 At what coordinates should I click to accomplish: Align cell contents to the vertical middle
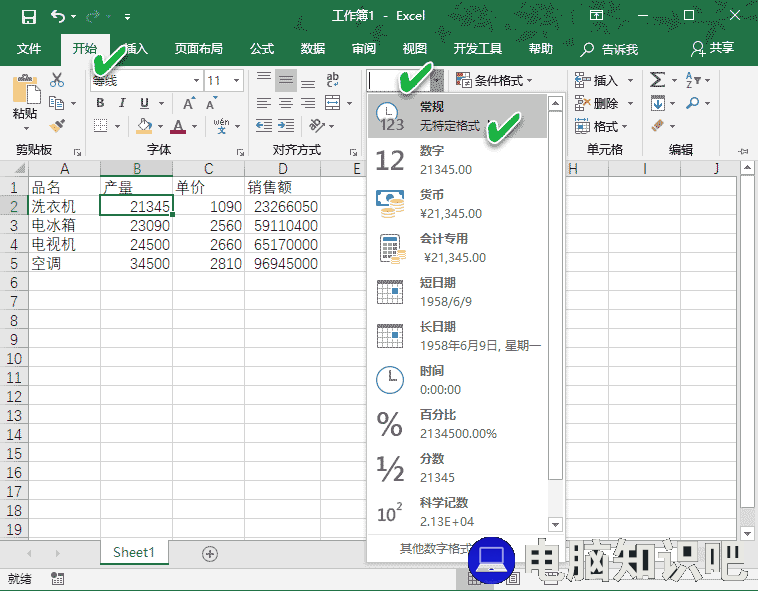[286, 79]
